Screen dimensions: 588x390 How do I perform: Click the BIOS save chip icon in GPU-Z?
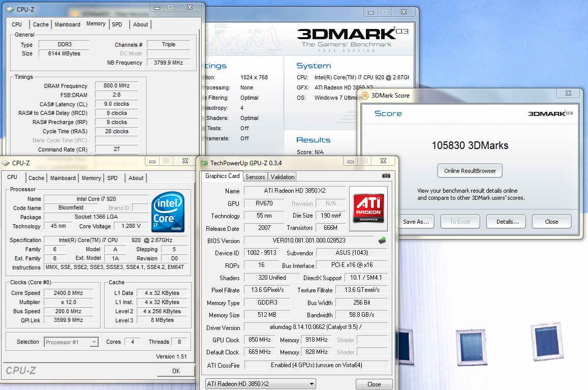pyautogui.click(x=382, y=240)
